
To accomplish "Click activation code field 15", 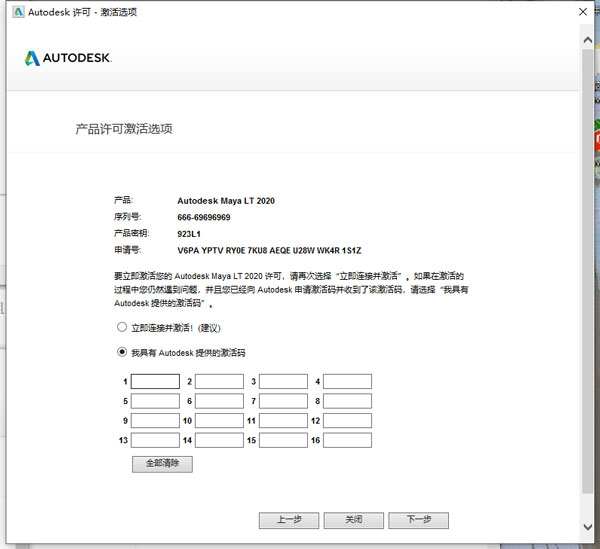I will point(283,440).
